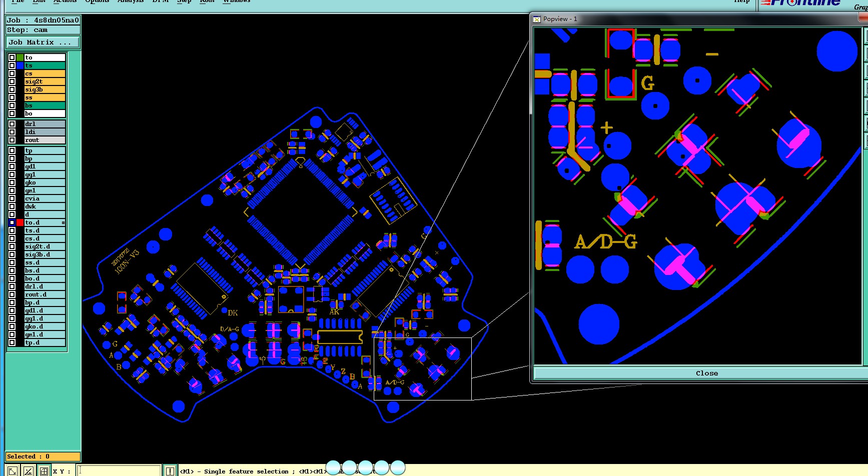Select the 'sig3b' layer name
The width and height of the screenshot is (868, 476).
[x=45, y=89]
